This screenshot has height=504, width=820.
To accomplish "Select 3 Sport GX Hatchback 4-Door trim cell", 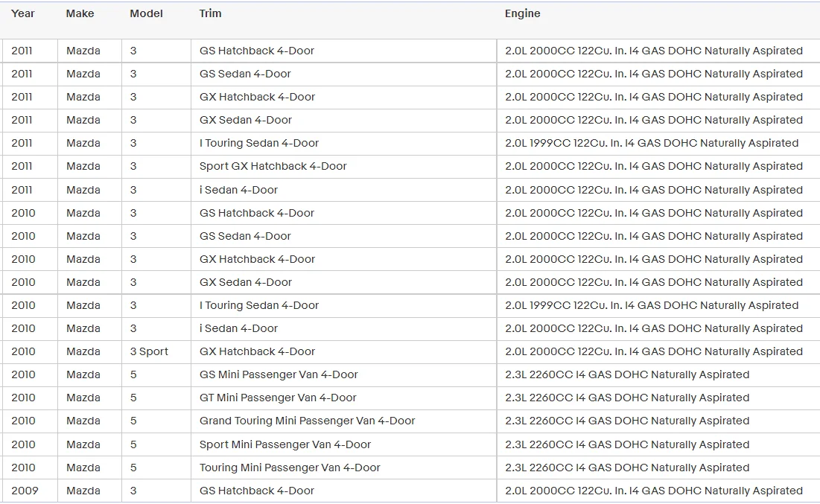I will 343,351.
